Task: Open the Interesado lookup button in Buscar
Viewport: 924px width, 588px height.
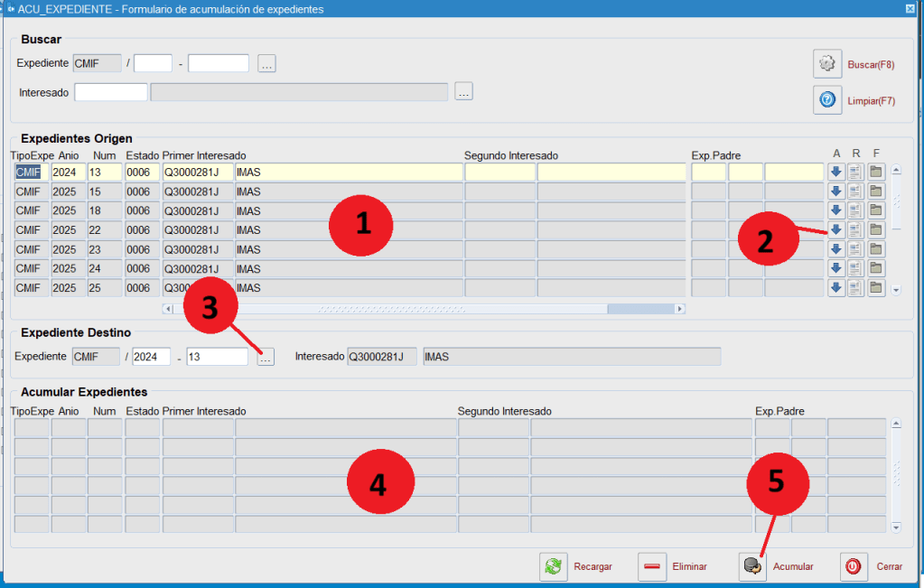Action: (463, 91)
